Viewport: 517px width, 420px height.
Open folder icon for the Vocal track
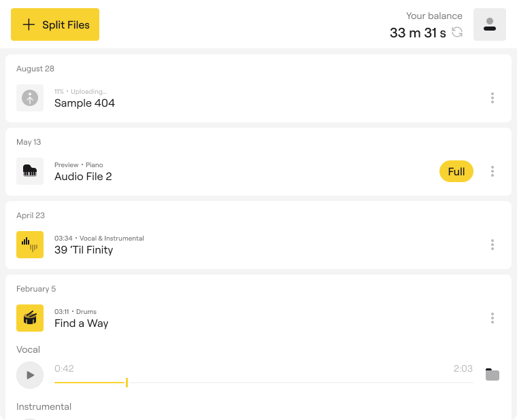click(x=492, y=375)
